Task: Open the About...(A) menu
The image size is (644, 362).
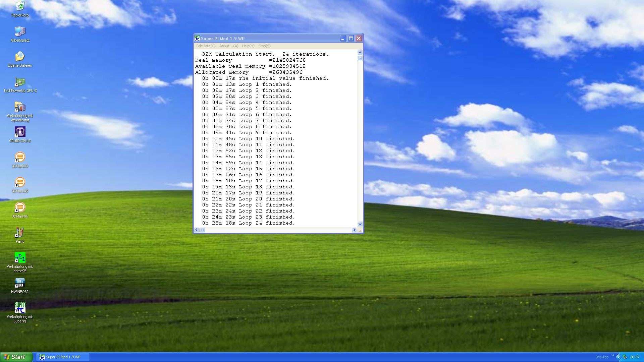Action: point(229,46)
